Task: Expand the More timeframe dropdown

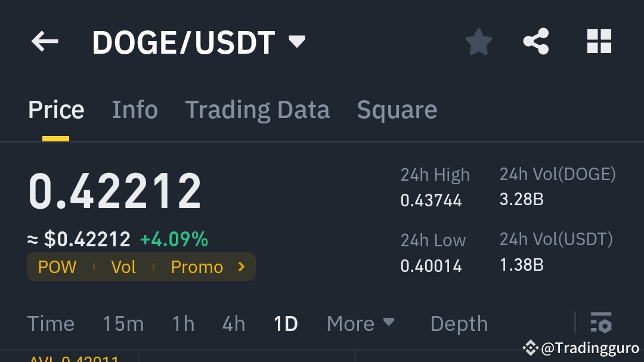Action: coord(360,323)
